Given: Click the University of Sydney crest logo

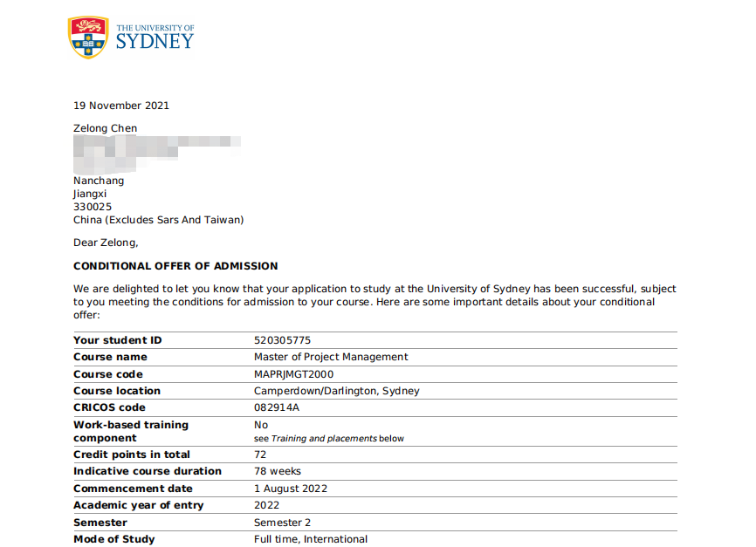Looking at the screenshot, I should point(88,38).
